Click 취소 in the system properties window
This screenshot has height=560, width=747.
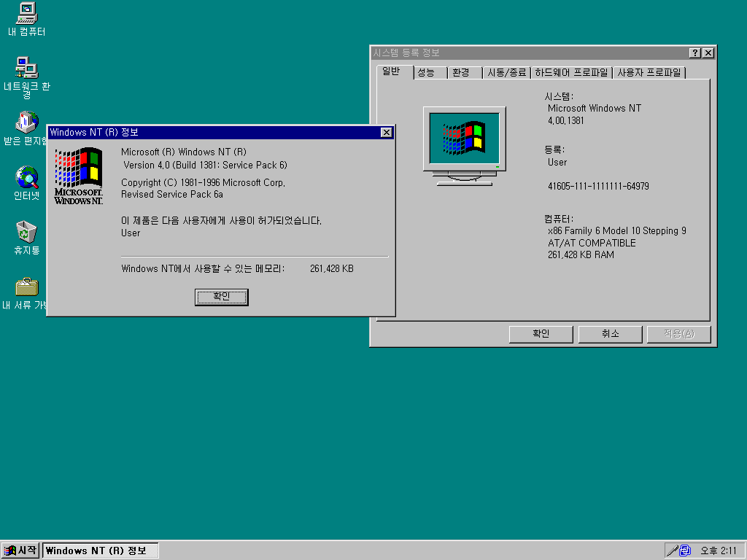(x=610, y=334)
